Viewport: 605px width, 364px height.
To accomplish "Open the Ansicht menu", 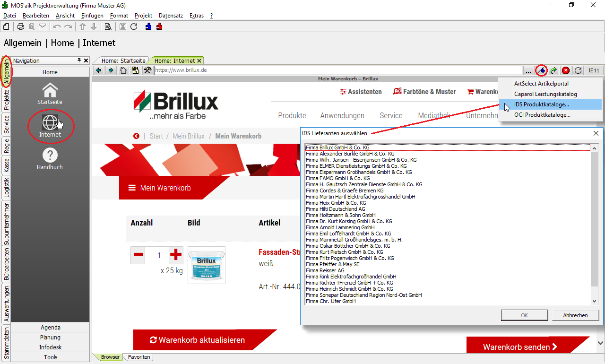I will pyautogui.click(x=65, y=16).
